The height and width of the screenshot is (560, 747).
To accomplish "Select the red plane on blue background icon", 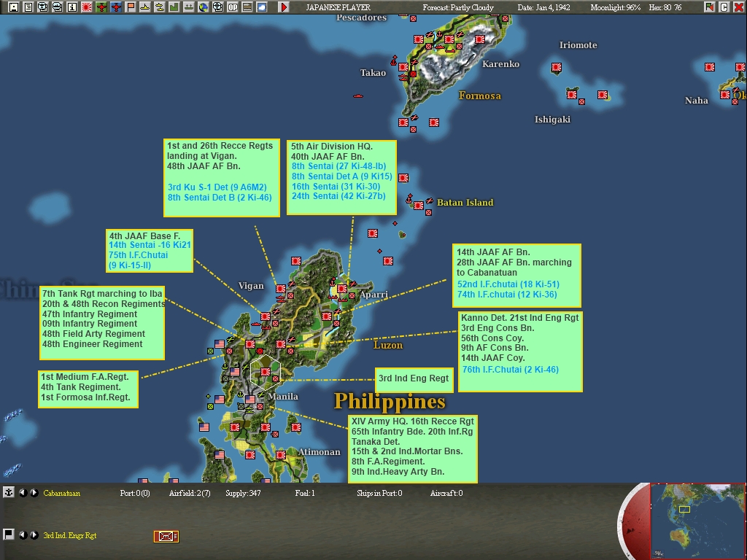I will click(116, 7).
